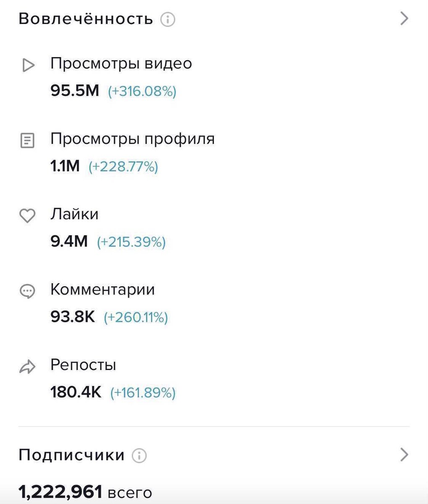Tap the info icon next to Вовлечённость
Screen dimensions: 428x504
(x=168, y=19)
